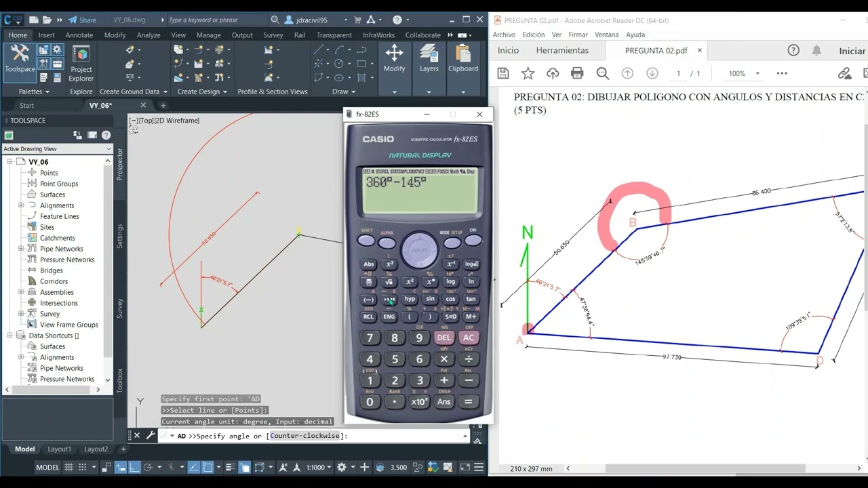Click the Acrobat page number field
The width and height of the screenshot is (868, 488).
point(678,73)
